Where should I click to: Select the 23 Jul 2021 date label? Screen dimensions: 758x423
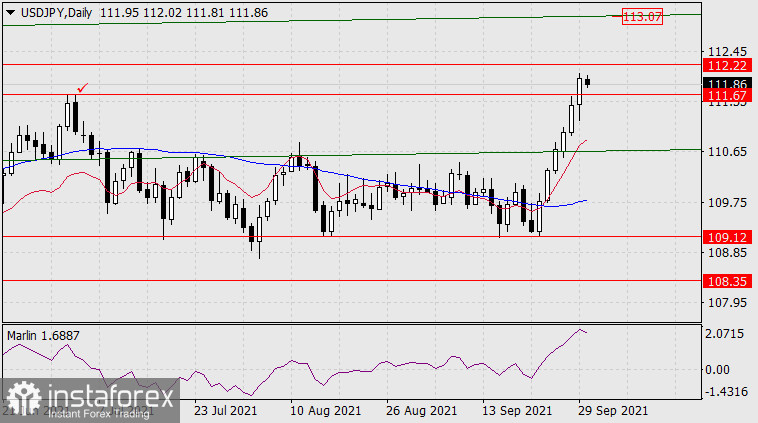(226, 411)
